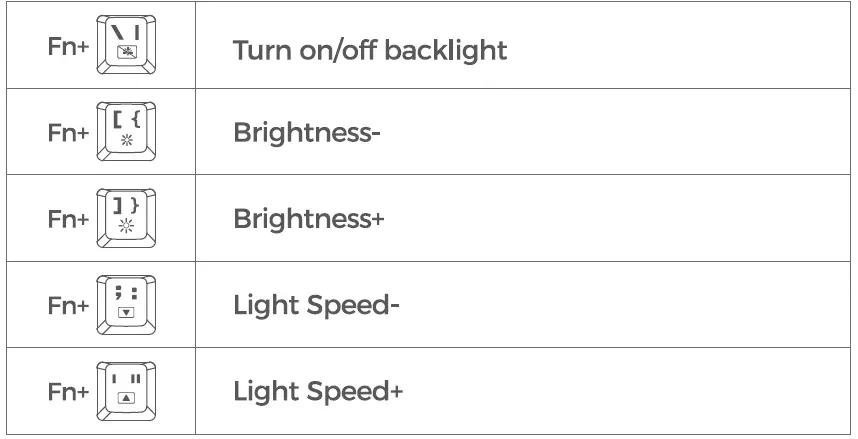Select the "Brightness+" description
The height and width of the screenshot is (439, 858).
(x=308, y=219)
